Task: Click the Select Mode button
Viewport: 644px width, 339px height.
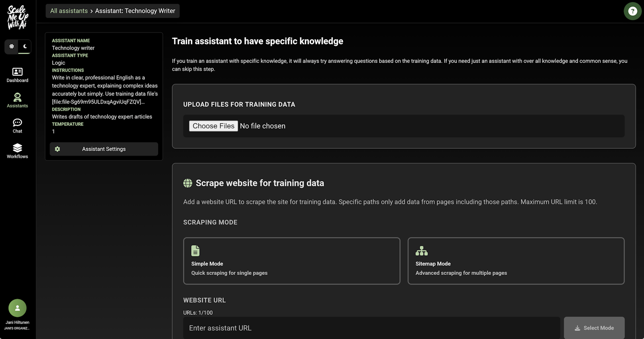Action: click(x=594, y=328)
